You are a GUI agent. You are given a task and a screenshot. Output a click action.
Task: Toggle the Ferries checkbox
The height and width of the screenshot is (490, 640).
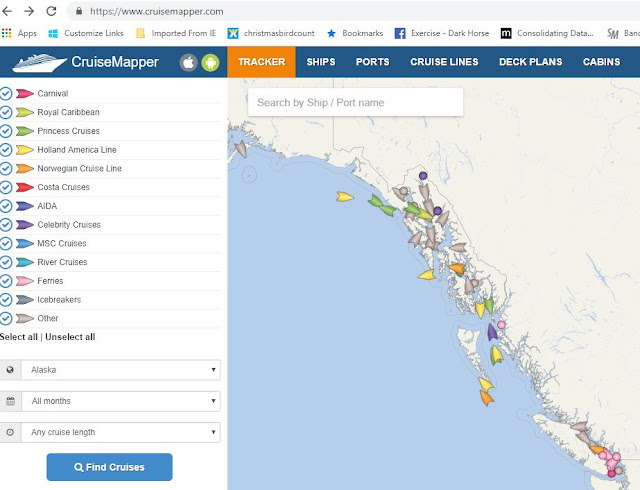point(6,281)
